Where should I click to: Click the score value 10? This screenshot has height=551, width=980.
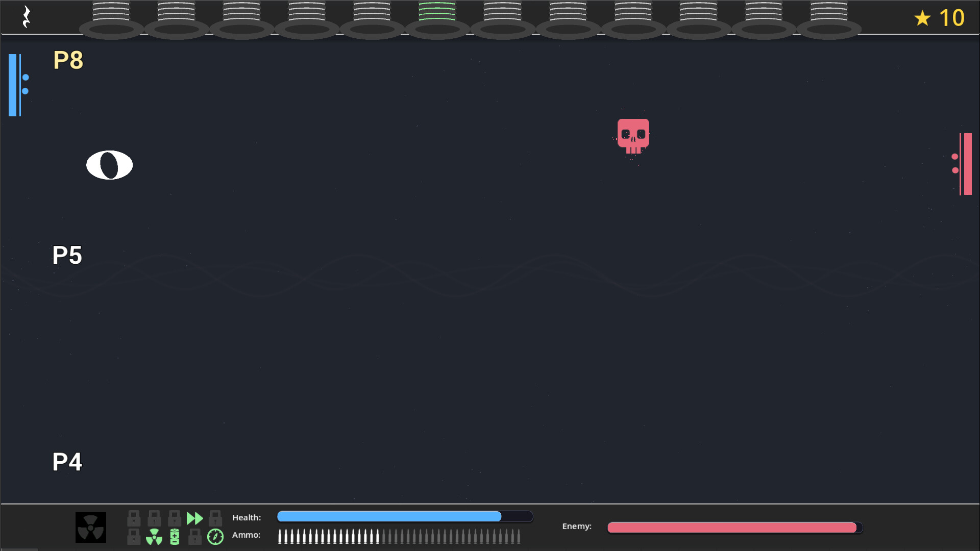pos(952,18)
